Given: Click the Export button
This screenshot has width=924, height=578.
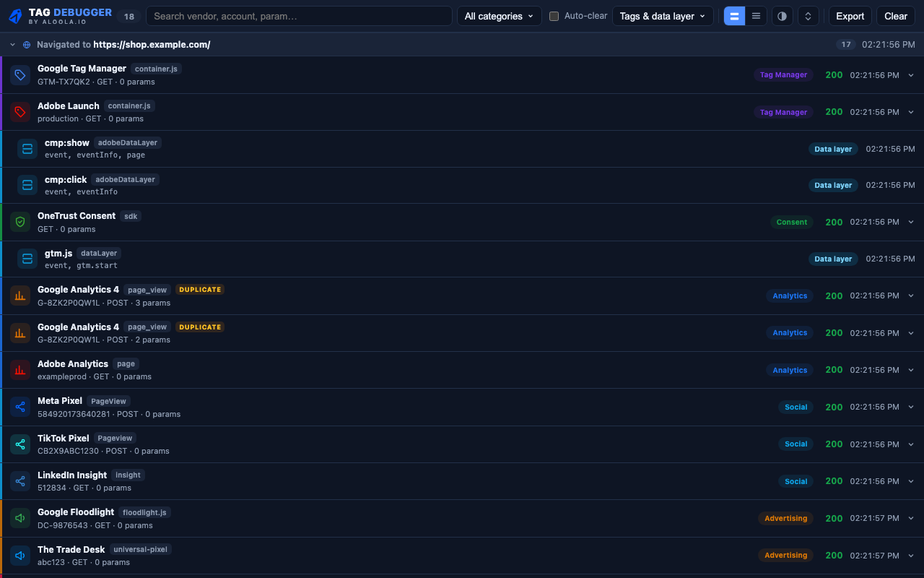Looking at the screenshot, I should [x=850, y=16].
